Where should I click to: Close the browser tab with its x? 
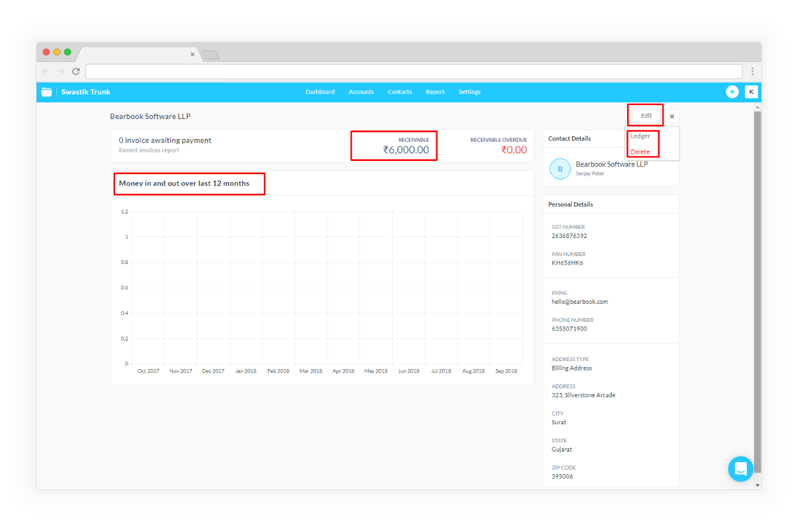193,55
